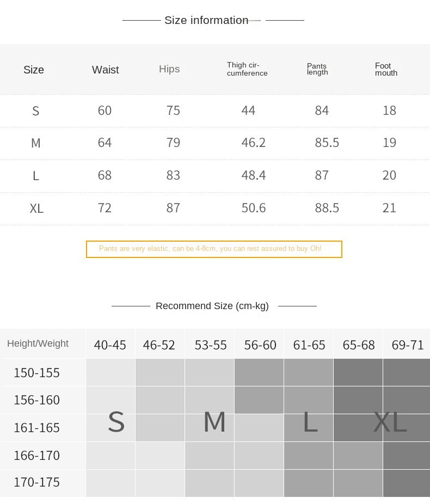Image resolution: width=430 pixels, height=504 pixels.
Task: Click the M size waist value 64
Action: (x=105, y=143)
